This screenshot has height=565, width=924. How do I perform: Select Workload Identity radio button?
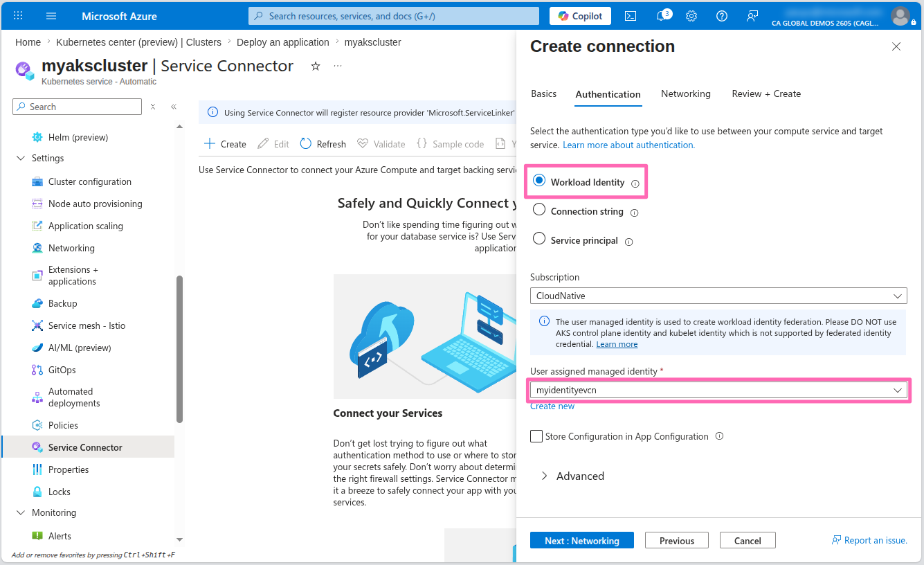tap(539, 181)
